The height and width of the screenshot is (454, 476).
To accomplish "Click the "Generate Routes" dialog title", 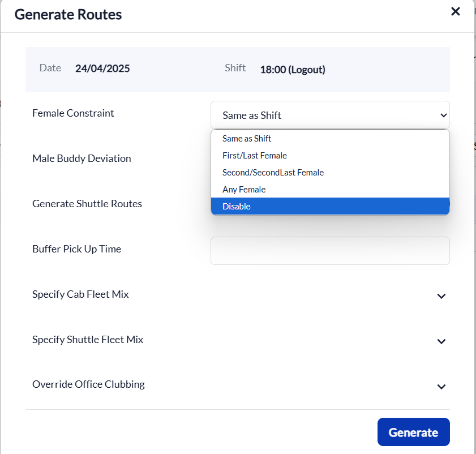I will click(x=68, y=15).
